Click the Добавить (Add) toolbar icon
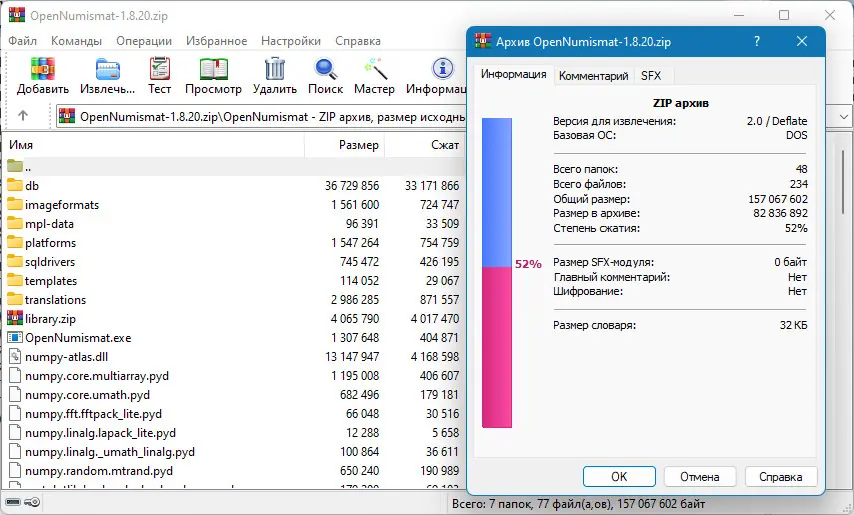This screenshot has height=515, width=854. [x=42, y=69]
